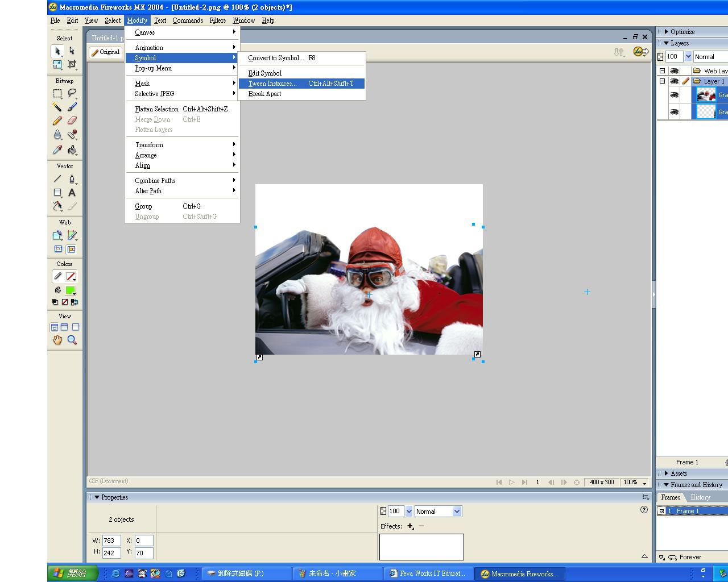
Task: Hide Layer 1 using its eye icon
Action: [674, 81]
